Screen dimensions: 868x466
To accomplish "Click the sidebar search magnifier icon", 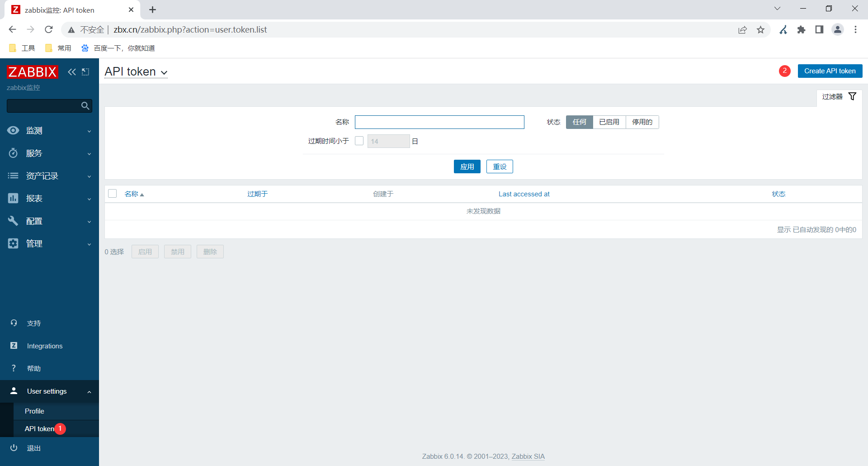I will point(85,106).
